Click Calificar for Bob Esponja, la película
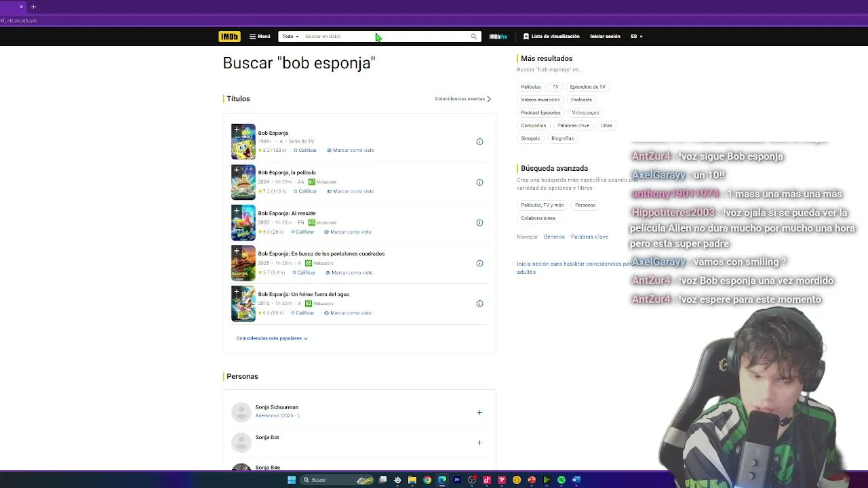 point(305,191)
